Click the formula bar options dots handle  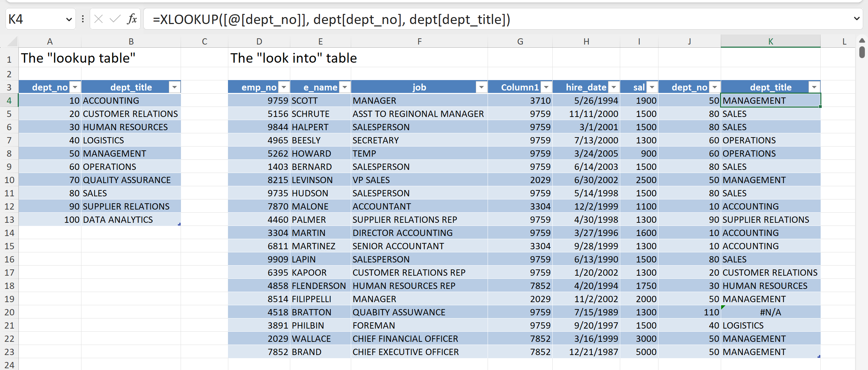pos(83,19)
